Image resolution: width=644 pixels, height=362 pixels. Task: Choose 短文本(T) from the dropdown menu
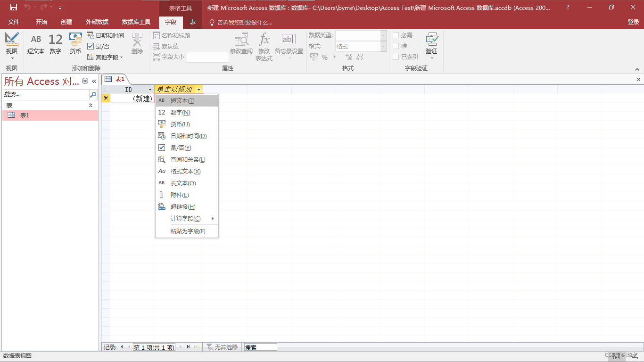pyautogui.click(x=187, y=101)
